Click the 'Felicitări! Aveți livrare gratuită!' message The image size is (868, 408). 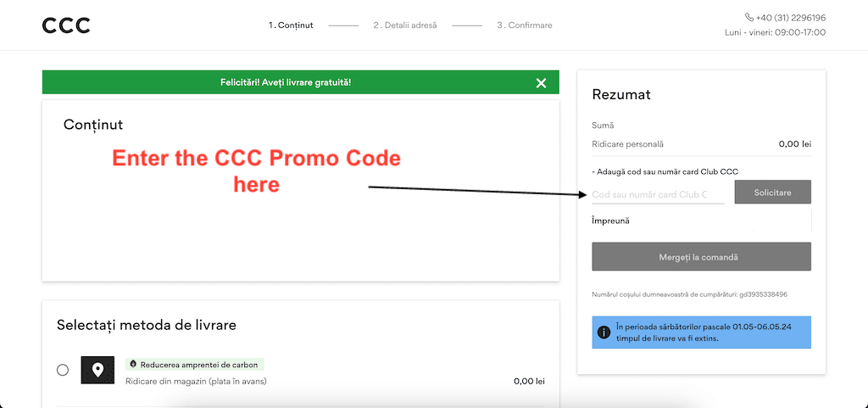click(x=286, y=82)
